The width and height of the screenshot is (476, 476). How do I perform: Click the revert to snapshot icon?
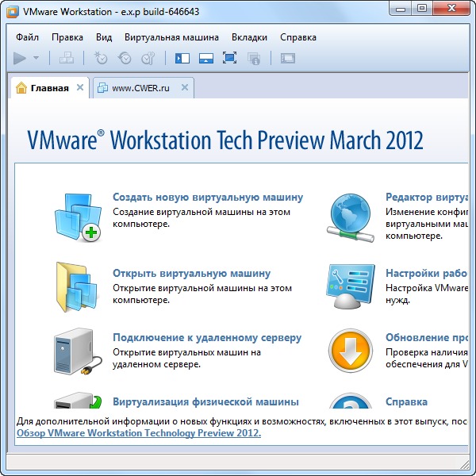(x=125, y=58)
